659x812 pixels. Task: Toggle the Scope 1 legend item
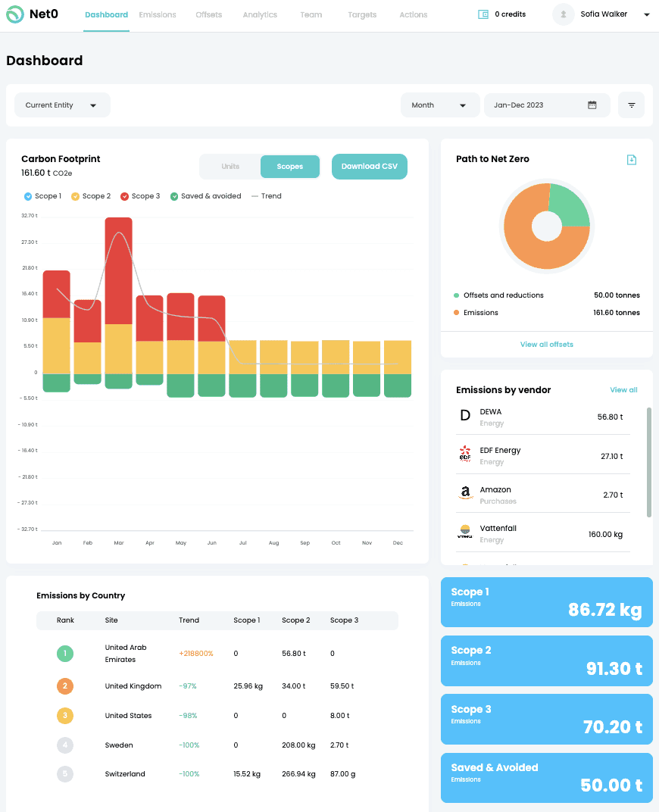click(x=42, y=195)
